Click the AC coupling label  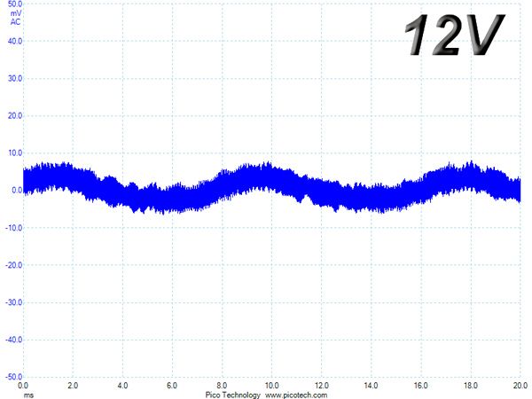pyautogui.click(x=16, y=22)
